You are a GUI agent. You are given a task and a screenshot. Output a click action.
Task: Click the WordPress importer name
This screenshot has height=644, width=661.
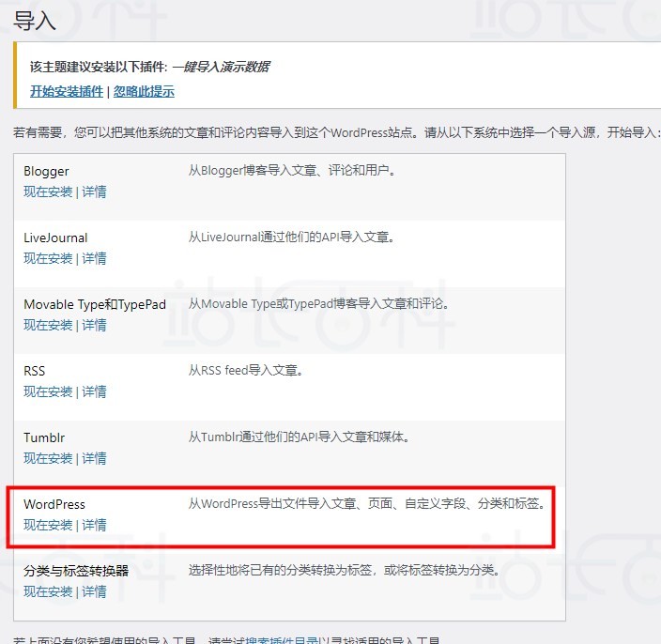coord(54,504)
